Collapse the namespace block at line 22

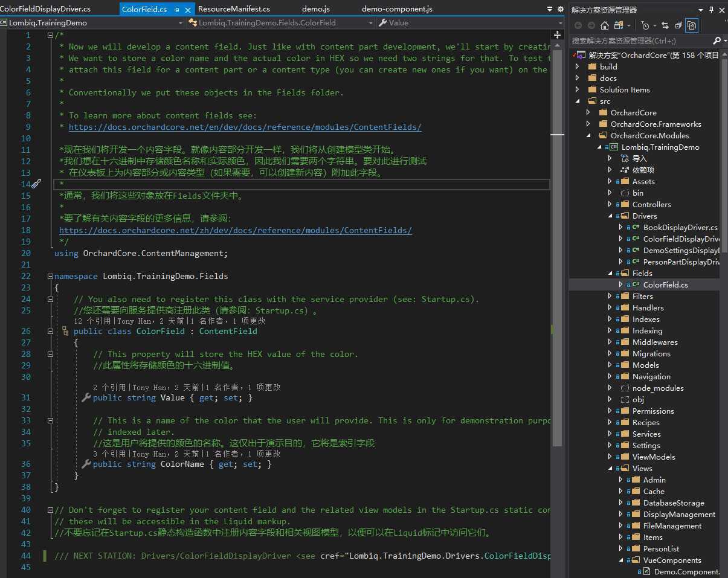(50, 276)
